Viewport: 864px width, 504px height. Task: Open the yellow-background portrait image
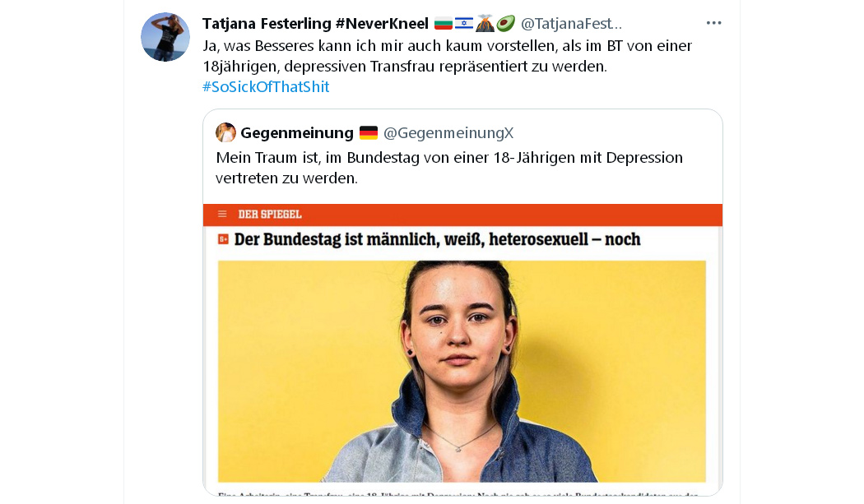[x=462, y=372]
